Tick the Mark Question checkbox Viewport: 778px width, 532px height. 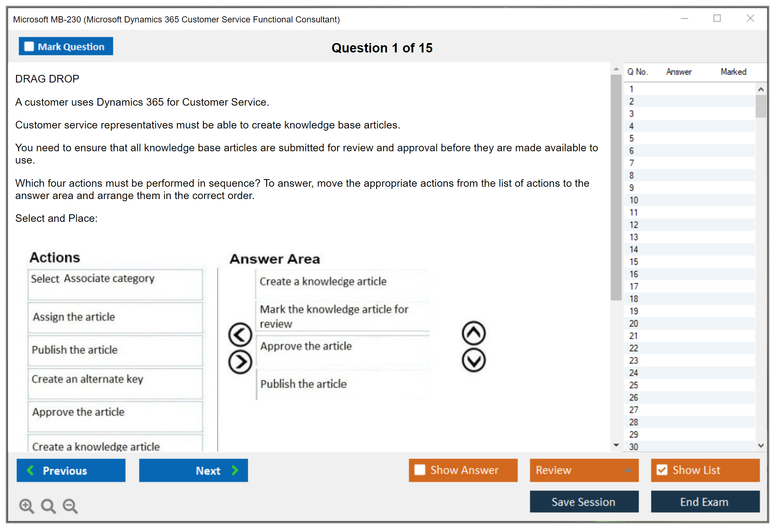[29, 47]
